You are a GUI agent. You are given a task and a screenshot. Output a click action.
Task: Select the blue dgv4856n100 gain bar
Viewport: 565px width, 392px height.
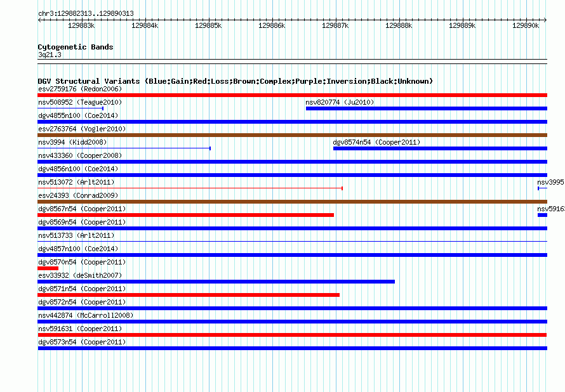pyautogui.click(x=292, y=175)
